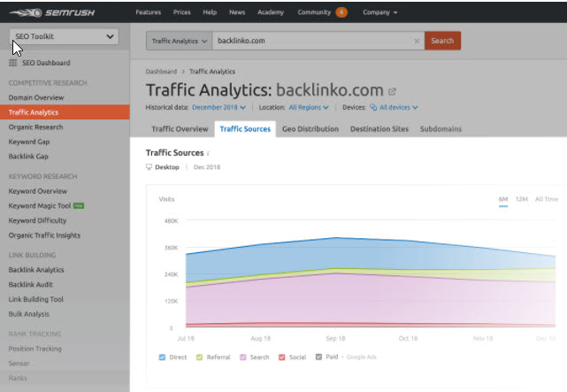Click the orange Search button
This screenshot has height=392, width=567.
442,41
